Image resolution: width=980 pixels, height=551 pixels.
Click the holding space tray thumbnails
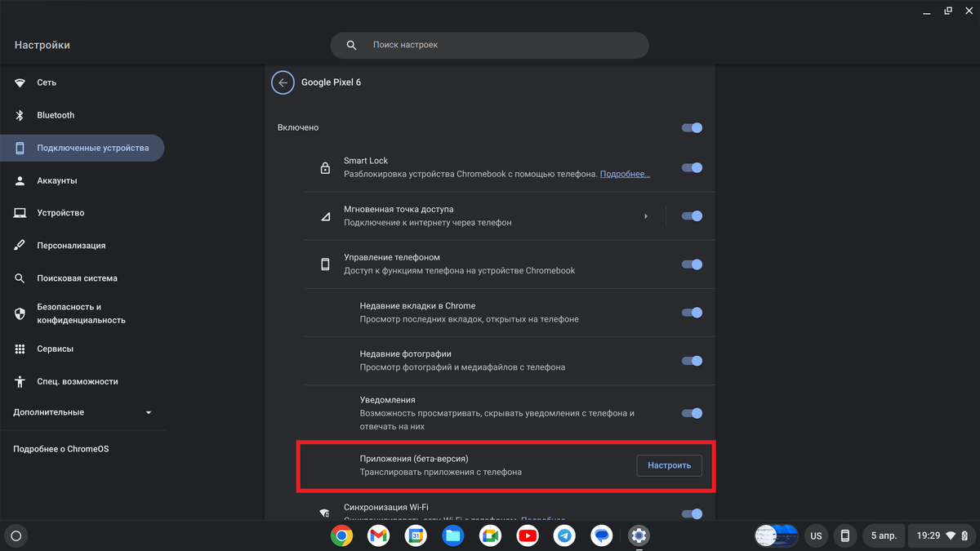(x=776, y=535)
